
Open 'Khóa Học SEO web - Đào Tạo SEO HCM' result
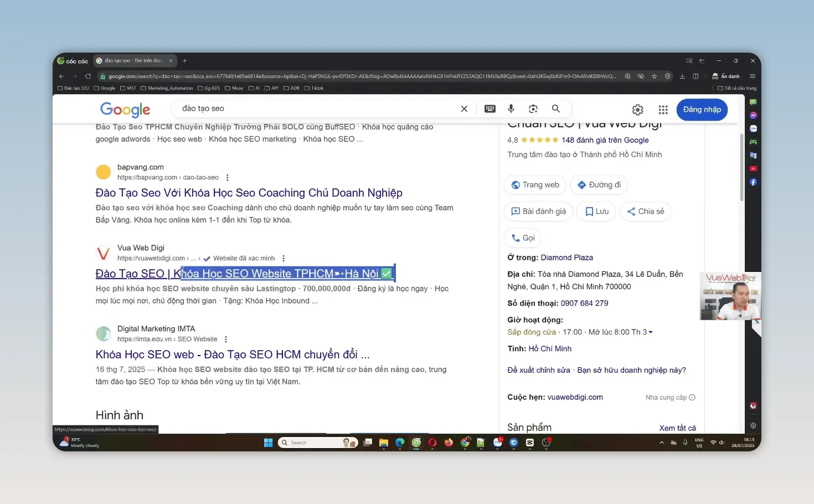pyautogui.click(x=233, y=354)
